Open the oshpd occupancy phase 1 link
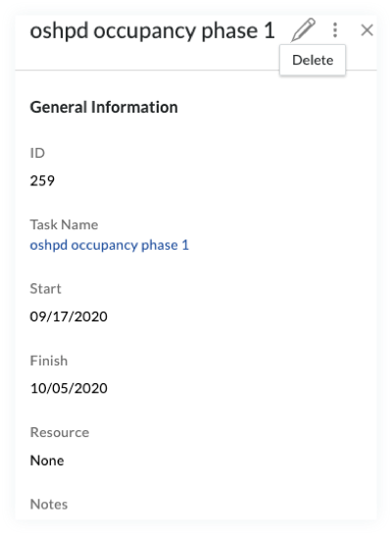This screenshot has height=535, width=392. point(109,245)
